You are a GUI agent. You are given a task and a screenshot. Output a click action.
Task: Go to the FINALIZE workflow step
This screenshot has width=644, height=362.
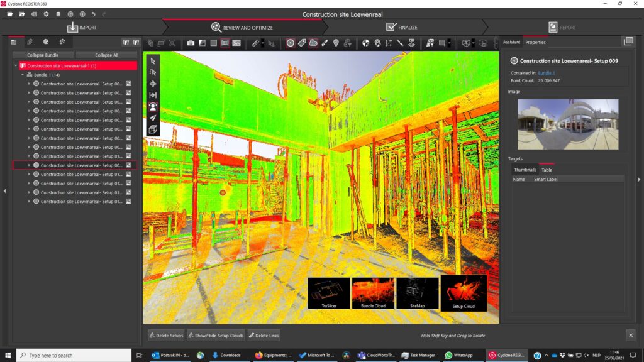402,28
